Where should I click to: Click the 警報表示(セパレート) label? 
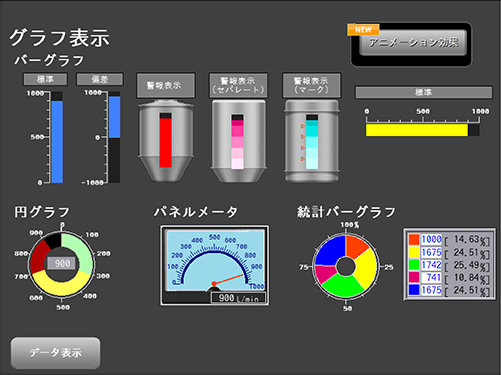click(x=238, y=86)
